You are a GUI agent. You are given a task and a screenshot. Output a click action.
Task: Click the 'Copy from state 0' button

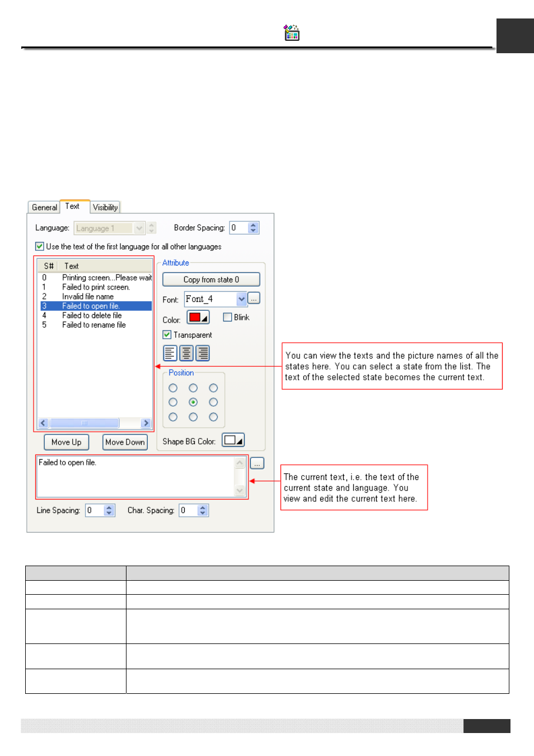pos(211,279)
